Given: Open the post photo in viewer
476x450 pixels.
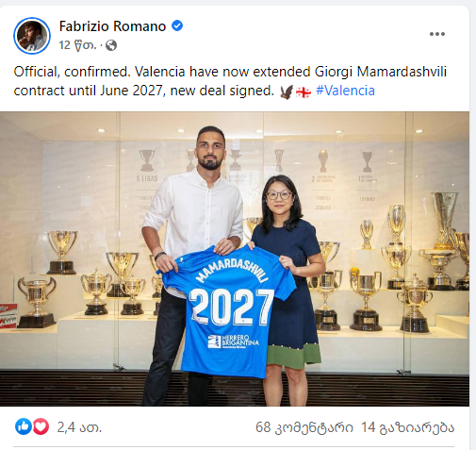Looking at the screenshot, I should (x=235, y=258).
